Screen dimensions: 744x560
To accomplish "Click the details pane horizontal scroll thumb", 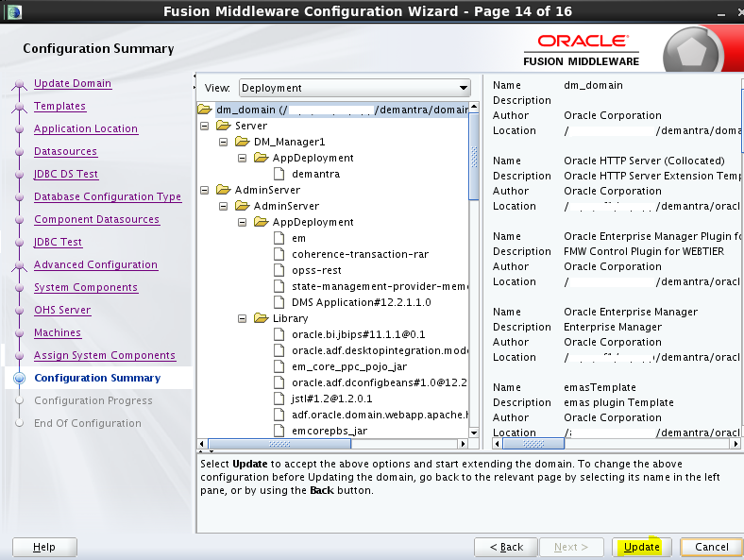I will click(x=533, y=444).
